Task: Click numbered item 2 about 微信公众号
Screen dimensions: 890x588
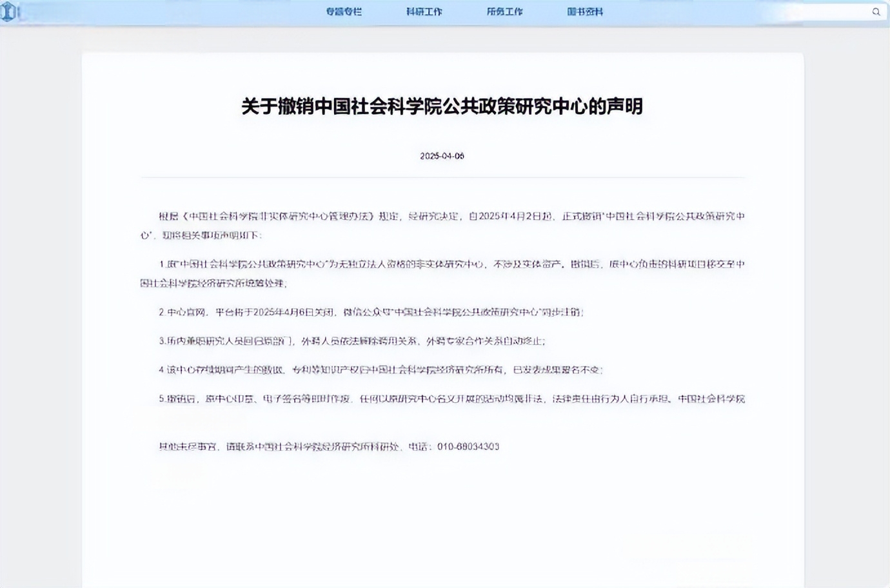Action: tap(371, 312)
